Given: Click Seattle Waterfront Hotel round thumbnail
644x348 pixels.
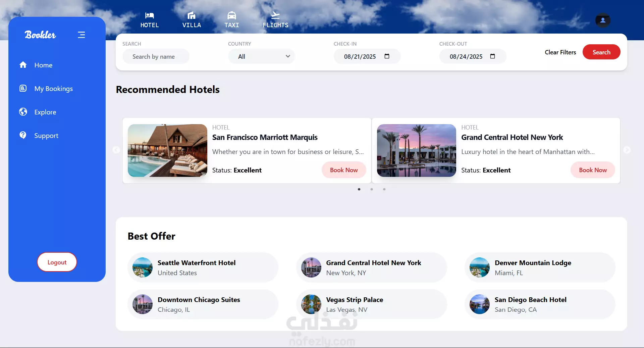Looking at the screenshot, I should click(143, 267).
